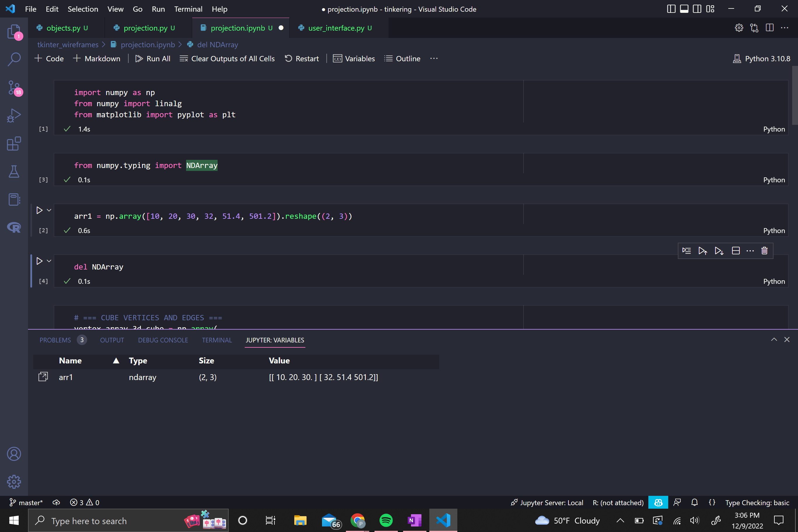Maximize the bottom panel with chevron

click(x=774, y=339)
